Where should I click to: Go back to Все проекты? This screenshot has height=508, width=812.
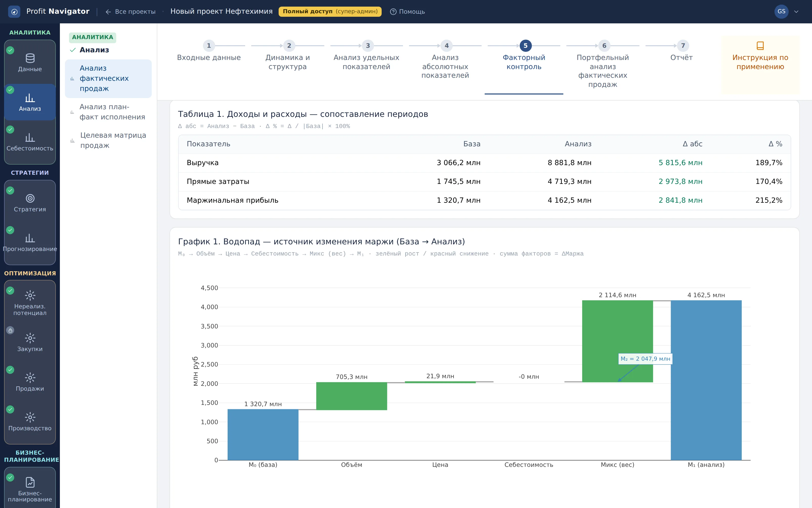tap(130, 12)
